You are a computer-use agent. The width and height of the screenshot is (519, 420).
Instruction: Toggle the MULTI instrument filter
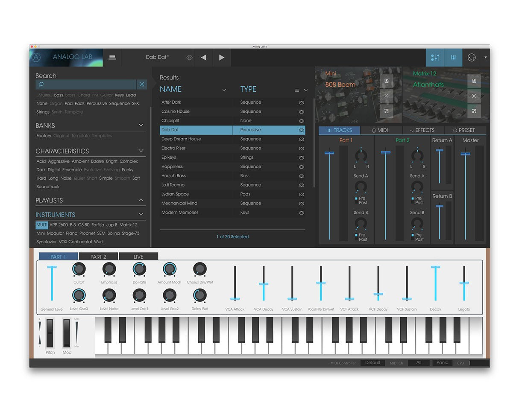pos(42,225)
